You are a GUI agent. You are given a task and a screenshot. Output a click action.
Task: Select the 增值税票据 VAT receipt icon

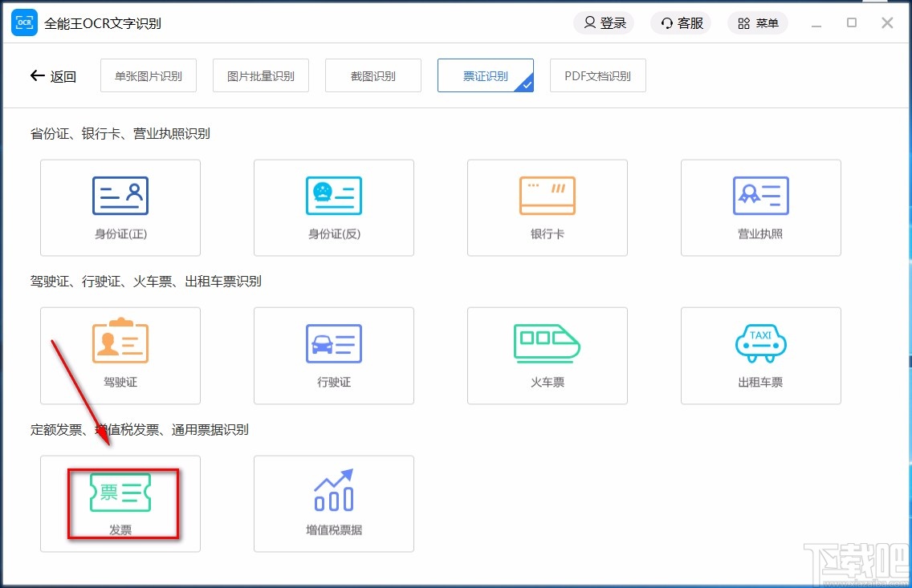[x=333, y=503]
